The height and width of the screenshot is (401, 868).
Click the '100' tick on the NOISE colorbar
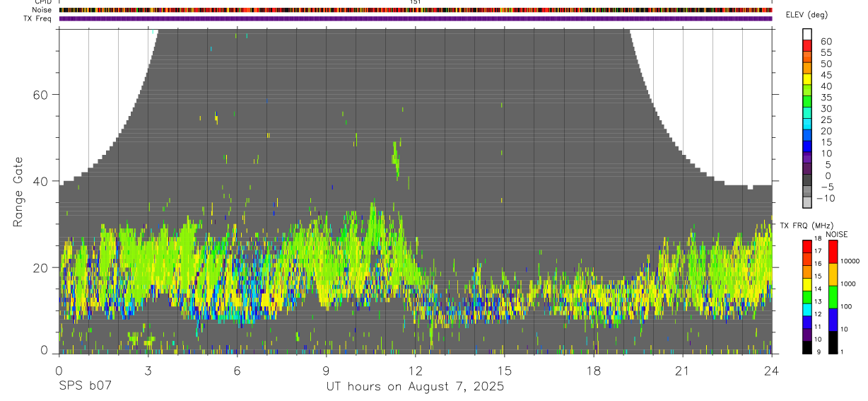846,307
